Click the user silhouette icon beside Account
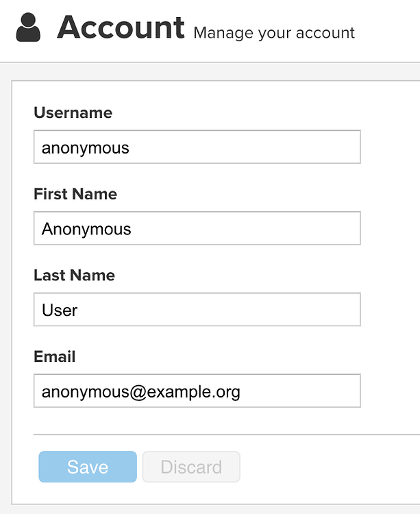The height and width of the screenshot is (514, 420). (x=28, y=27)
